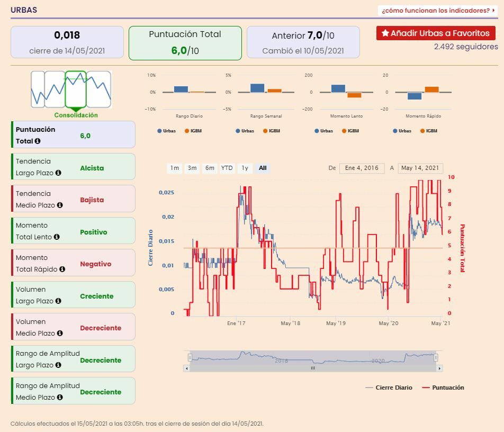This screenshot has width=504, height=432.
Task: Click Decreciente in Rango de Amplitud Largo Plazo row
Action: click(x=101, y=361)
